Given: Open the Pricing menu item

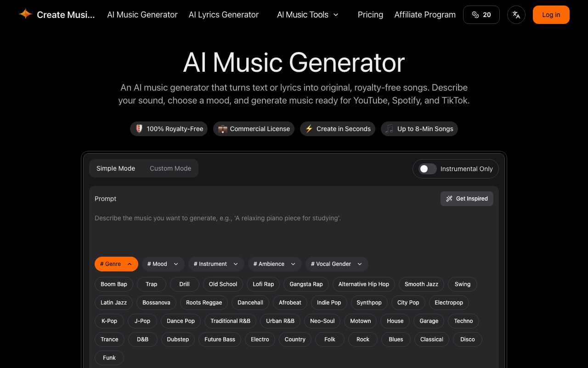Looking at the screenshot, I should click(x=370, y=15).
